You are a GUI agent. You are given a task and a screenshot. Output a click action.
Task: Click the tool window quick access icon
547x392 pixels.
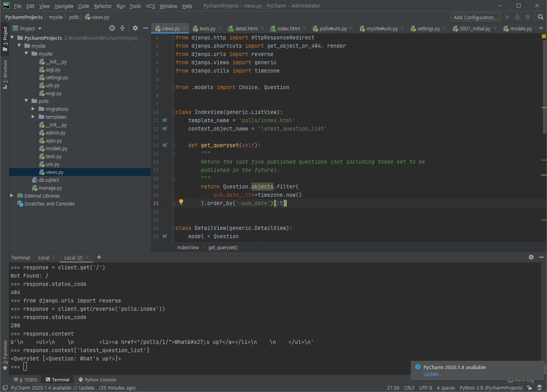pyautogui.click(x=5, y=388)
